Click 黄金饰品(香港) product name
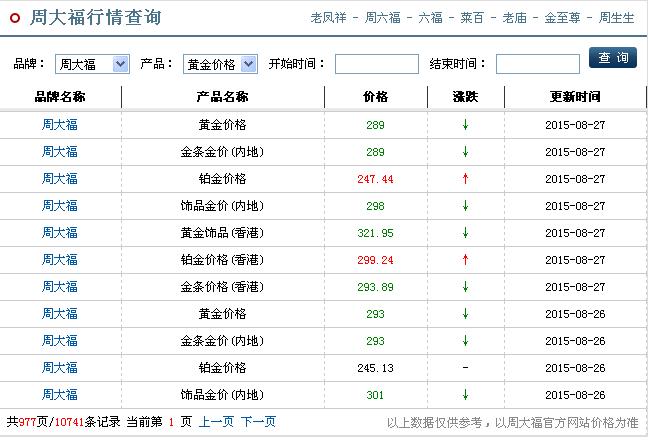 (222, 233)
